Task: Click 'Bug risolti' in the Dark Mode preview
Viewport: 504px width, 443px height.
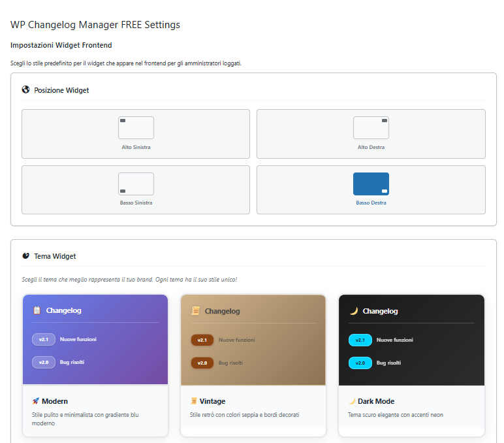Action: click(x=388, y=363)
